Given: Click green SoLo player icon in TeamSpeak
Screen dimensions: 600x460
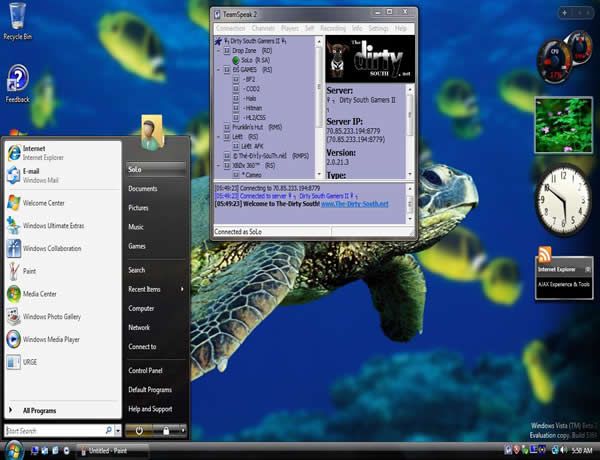Looking at the screenshot, I should point(236,60).
